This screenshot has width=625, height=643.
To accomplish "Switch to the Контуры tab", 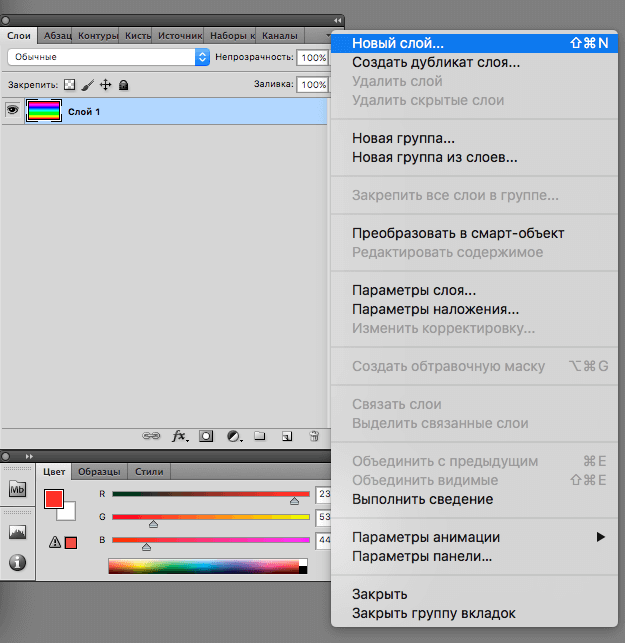I will coord(96,36).
